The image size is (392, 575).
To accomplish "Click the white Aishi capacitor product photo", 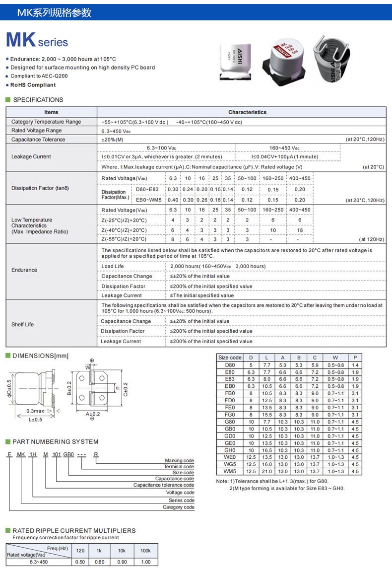I will tap(236, 62).
